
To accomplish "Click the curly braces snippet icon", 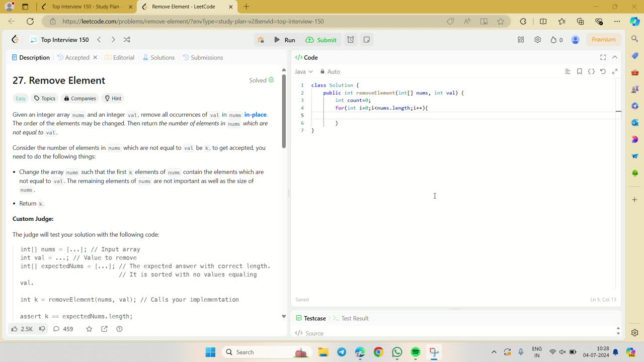I will point(591,71).
